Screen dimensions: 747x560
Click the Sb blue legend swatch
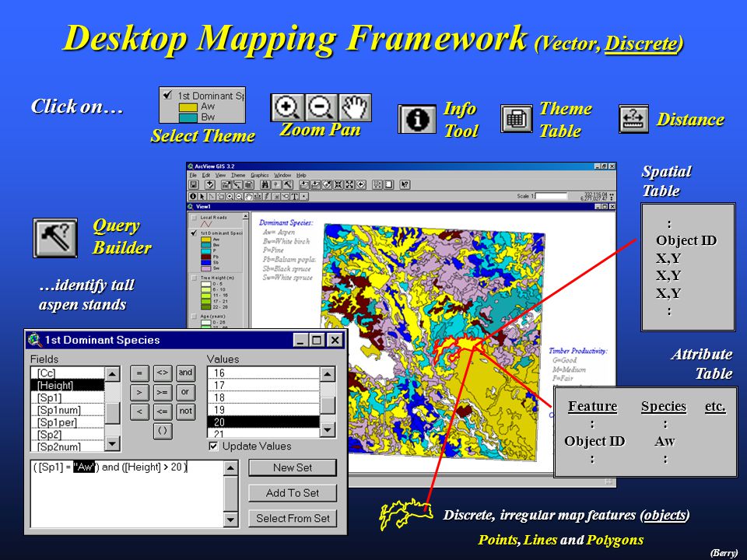tap(205, 262)
